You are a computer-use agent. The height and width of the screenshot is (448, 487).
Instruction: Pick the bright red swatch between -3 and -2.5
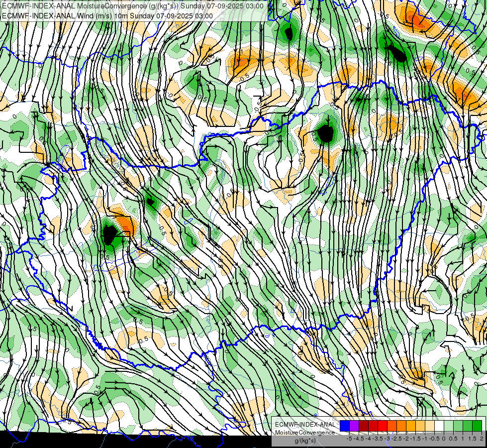click(x=383, y=426)
